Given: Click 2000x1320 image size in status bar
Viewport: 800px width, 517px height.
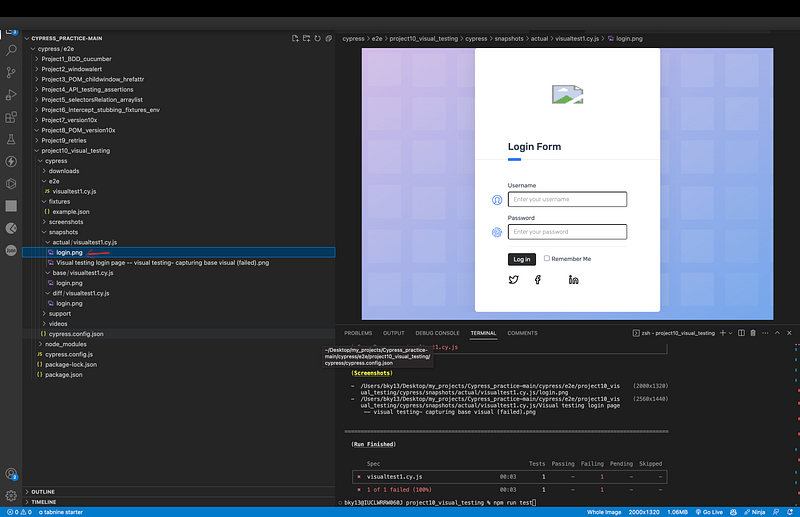Looking at the screenshot, I should pos(644,512).
